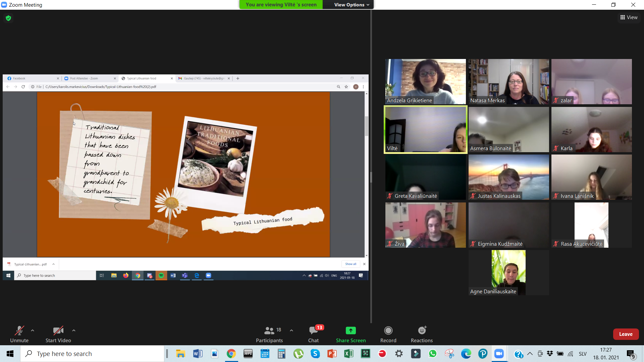Toggle Start Video on
Image resolution: width=644 pixels, height=362 pixels.
[x=58, y=334]
